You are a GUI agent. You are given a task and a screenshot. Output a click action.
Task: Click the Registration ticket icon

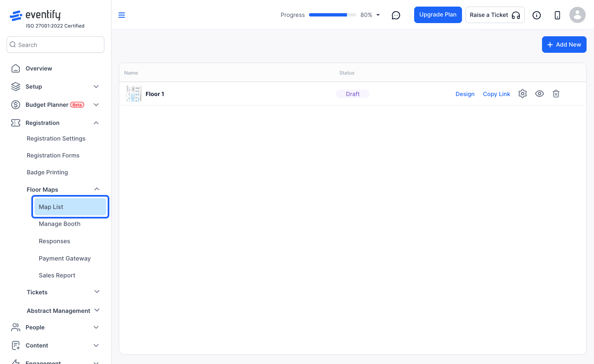[x=16, y=123]
